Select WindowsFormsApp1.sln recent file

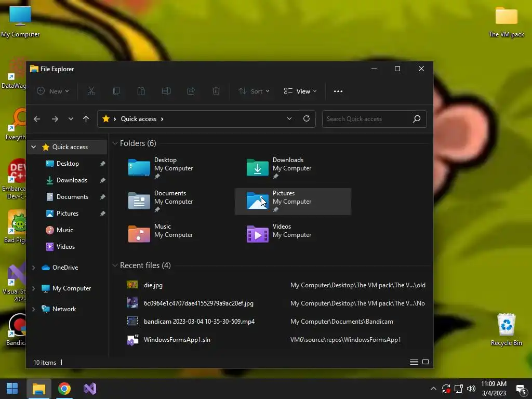177,340
